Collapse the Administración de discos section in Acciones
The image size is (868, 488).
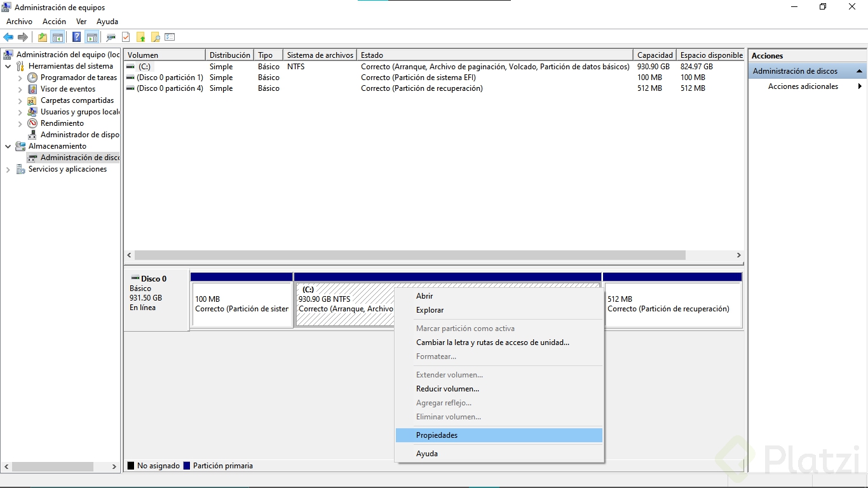tap(860, 71)
